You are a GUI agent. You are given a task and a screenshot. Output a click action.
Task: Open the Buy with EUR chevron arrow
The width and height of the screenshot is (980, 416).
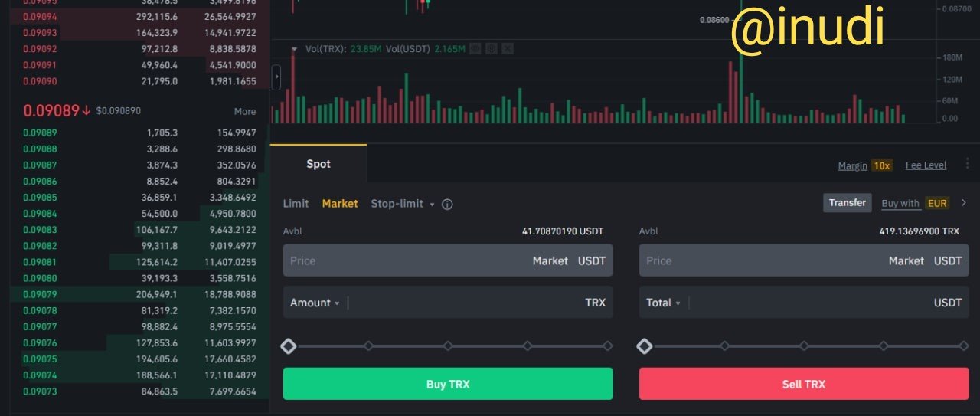pos(964,203)
